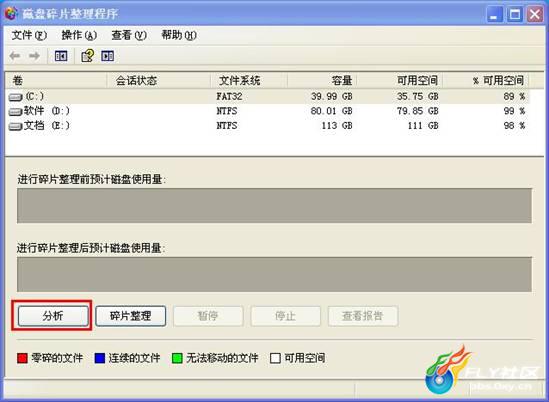Select the 文档 (E:) volume icon
Viewport: 549px width, 402px height.
point(15,126)
